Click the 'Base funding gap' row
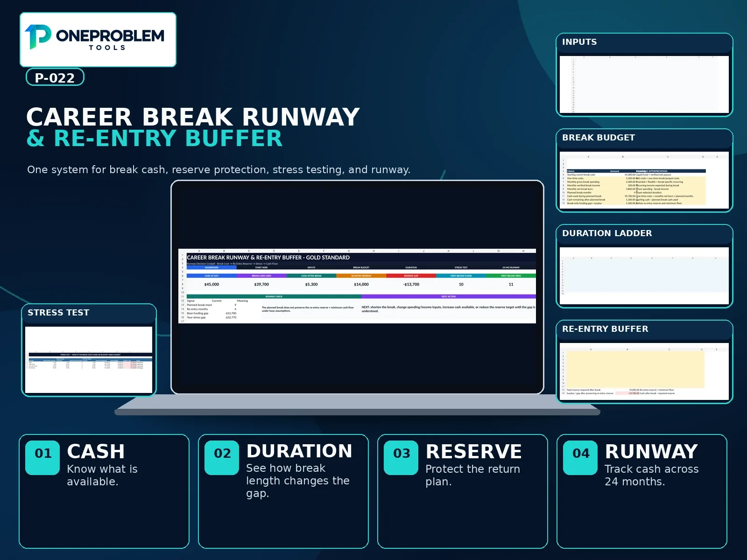747x560 pixels. pyautogui.click(x=211, y=313)
